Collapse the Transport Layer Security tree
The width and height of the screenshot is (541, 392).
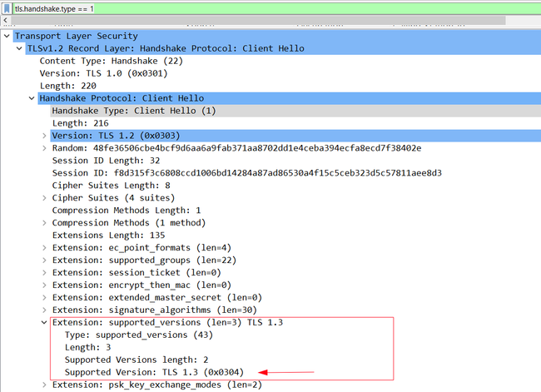(x=7, y=36)
